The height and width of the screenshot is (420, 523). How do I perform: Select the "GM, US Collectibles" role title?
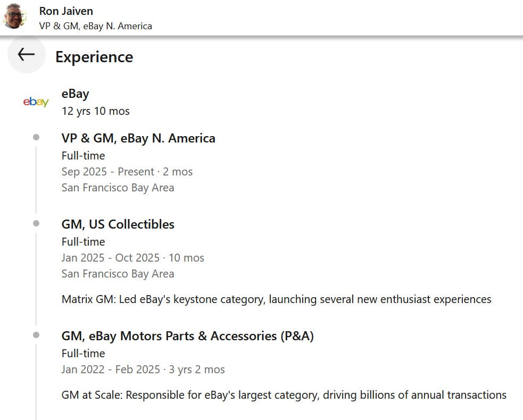coord(118,224)
